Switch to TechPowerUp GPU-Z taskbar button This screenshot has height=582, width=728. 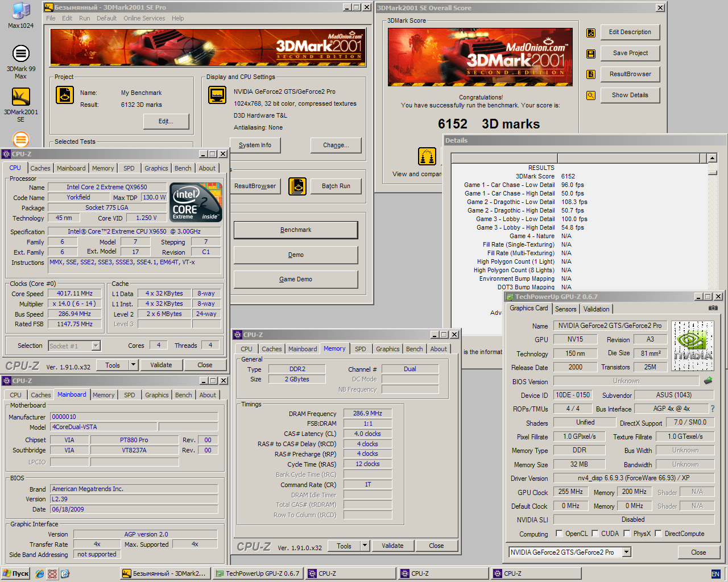(258, 574)
